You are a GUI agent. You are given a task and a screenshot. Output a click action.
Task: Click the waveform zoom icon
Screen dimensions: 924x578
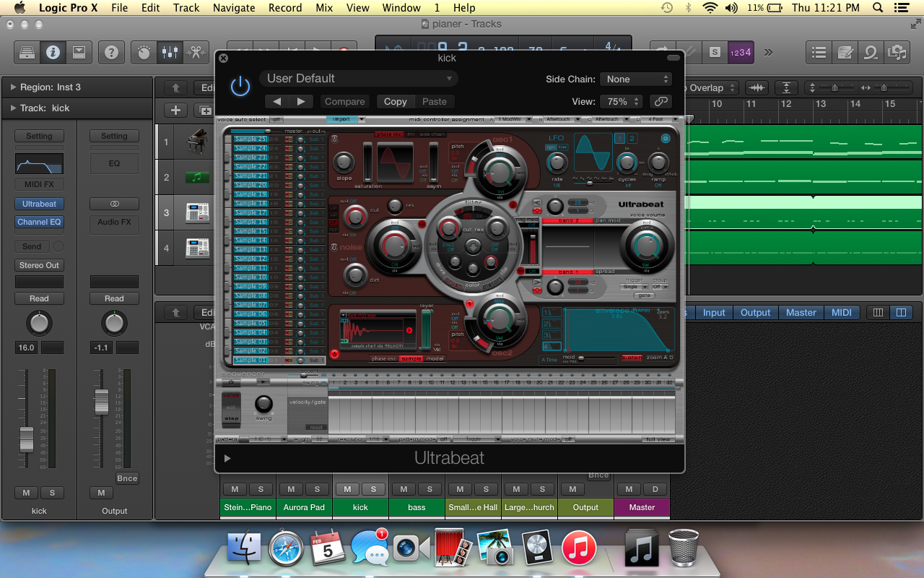[x=757, y=87]
